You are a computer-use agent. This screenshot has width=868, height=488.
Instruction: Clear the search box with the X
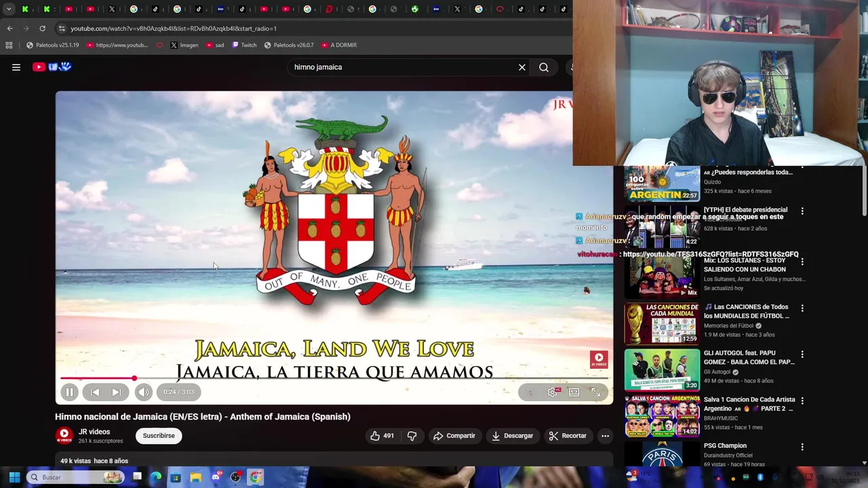[522, 67]
